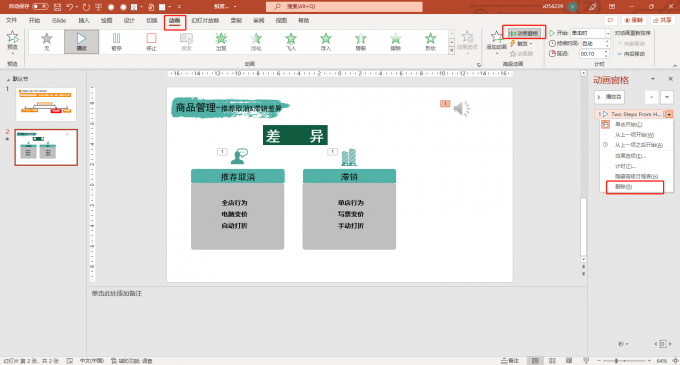
Task: Collapse the ribbon with the chevron arrow
Action: point(675,65)
